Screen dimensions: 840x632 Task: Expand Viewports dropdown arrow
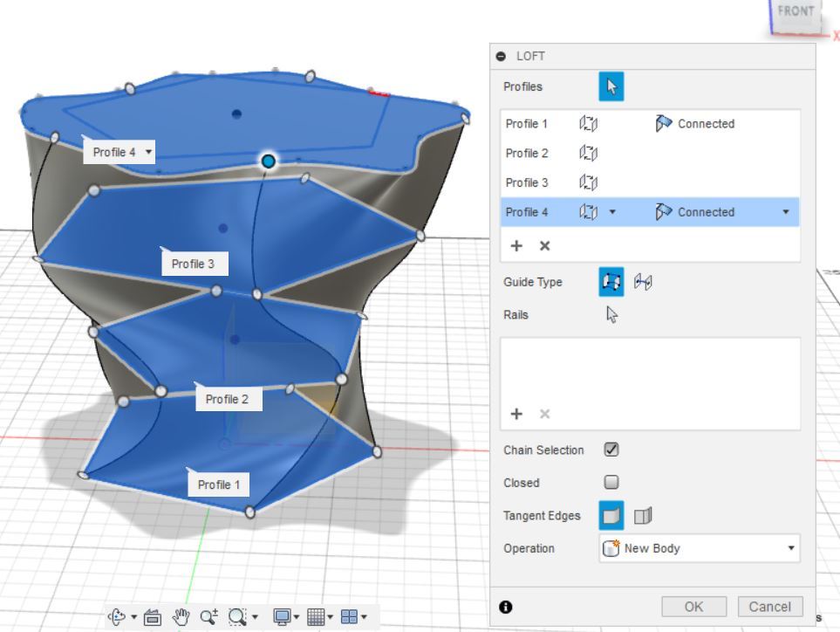tap(365, 616)
